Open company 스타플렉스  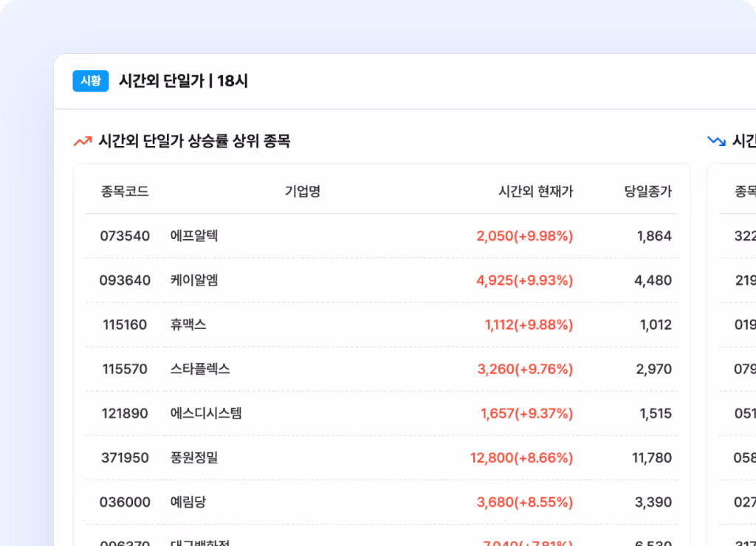(x=200, y=369)
